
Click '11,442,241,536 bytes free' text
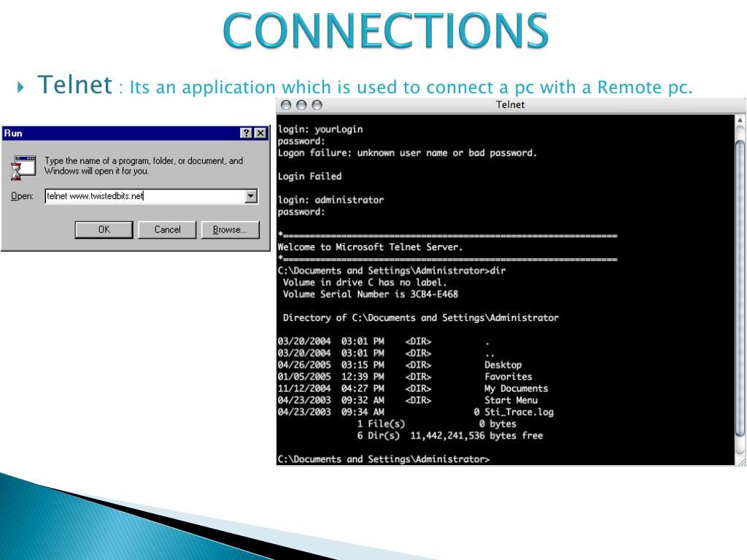pos(476,436)
